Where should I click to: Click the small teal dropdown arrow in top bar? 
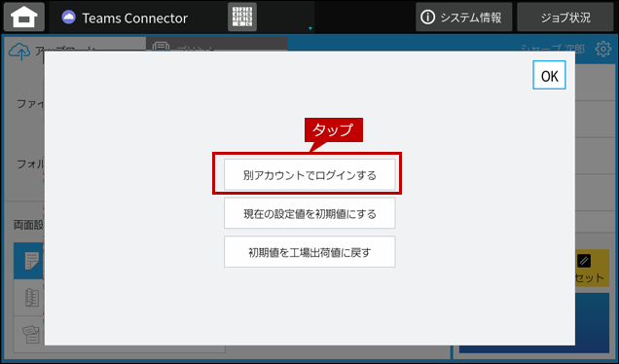pyautogui.click(x=310, y=28)
